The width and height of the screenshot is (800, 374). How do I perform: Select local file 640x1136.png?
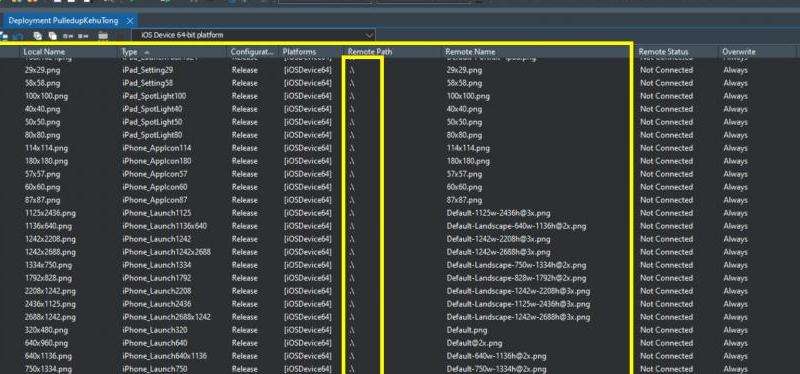coord(48,356)
